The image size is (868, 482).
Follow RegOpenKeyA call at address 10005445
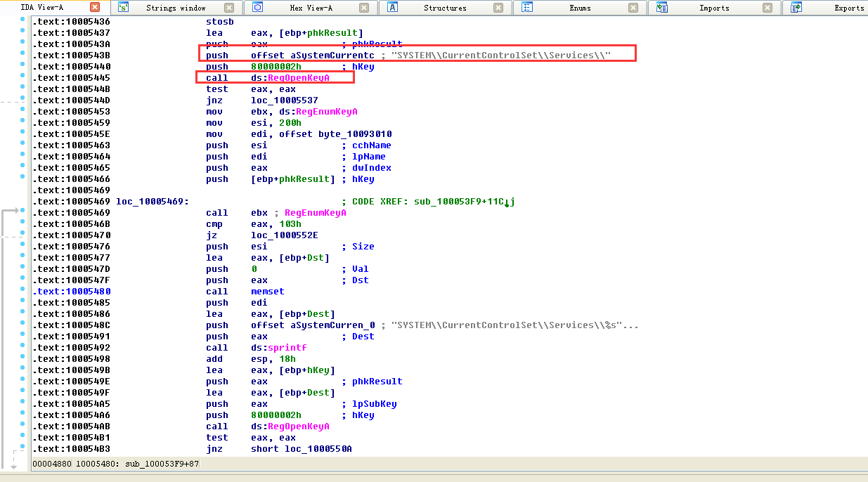point(299,78)
